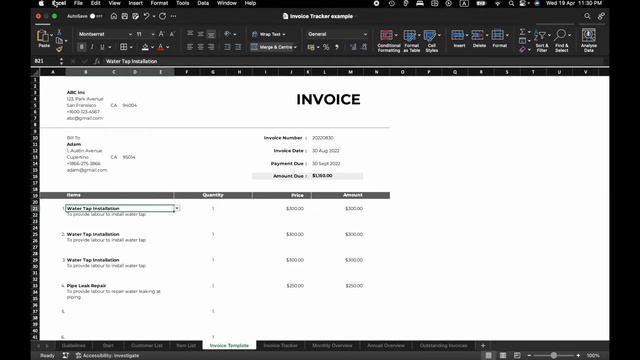Image resolution: width=640 pixels, height=360 pixels.
Task: Apply Percent style with % icon
Action: point(326,47)
